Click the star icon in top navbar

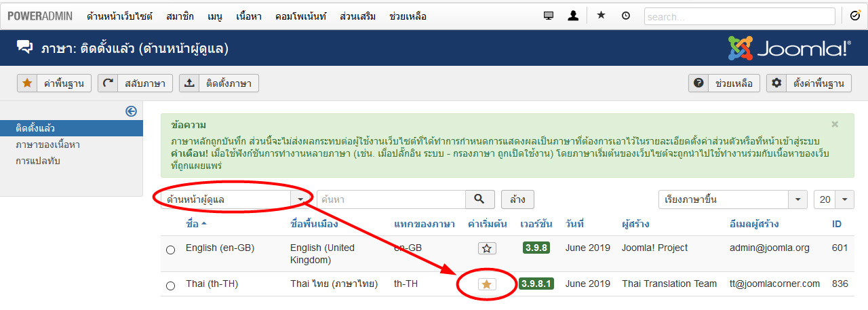(601, 16)
